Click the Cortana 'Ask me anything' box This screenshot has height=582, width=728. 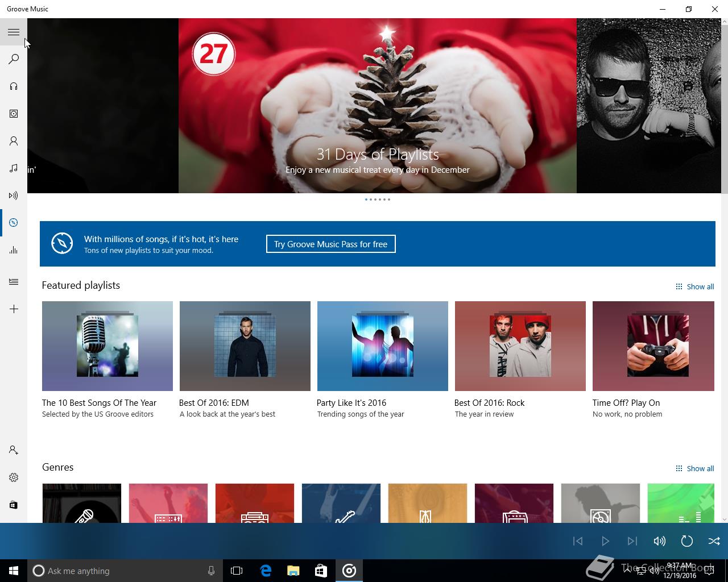[125, 571]
